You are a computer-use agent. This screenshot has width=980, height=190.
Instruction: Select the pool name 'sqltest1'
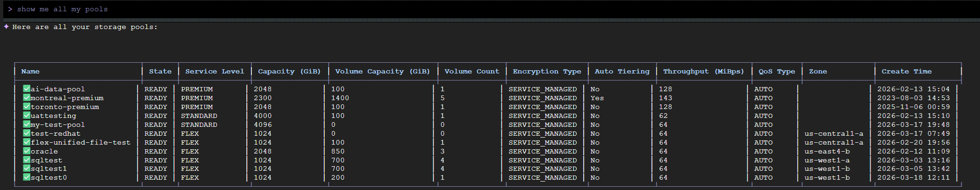[x=49, y=168]
